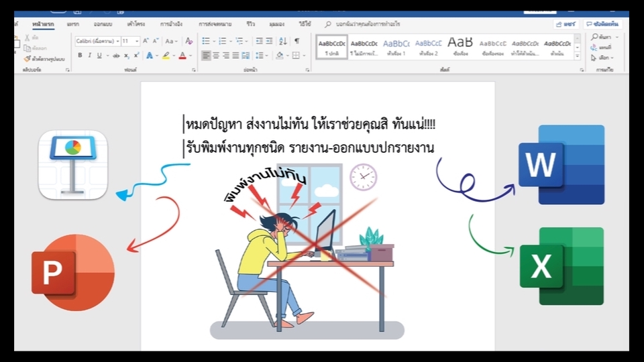Open the เลือก (Select) menu

tap(602, 58)
